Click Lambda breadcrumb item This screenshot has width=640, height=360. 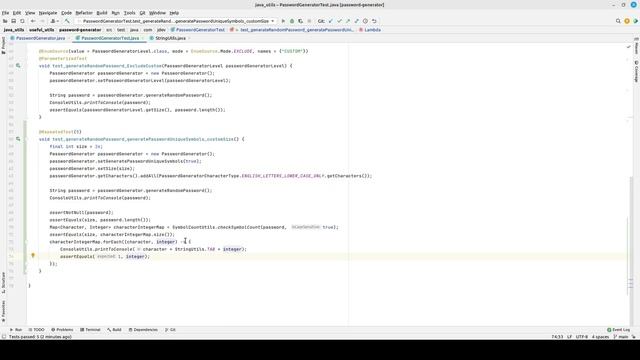point(370,30)
